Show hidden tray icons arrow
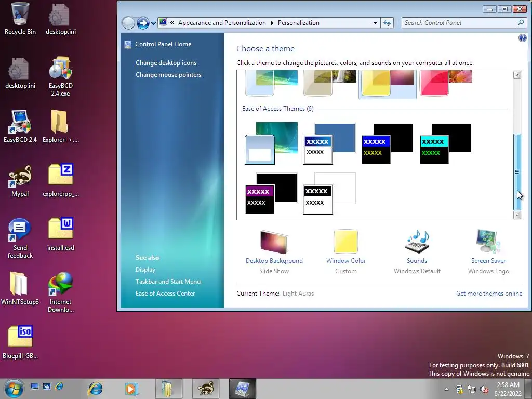 pos(446,389)
